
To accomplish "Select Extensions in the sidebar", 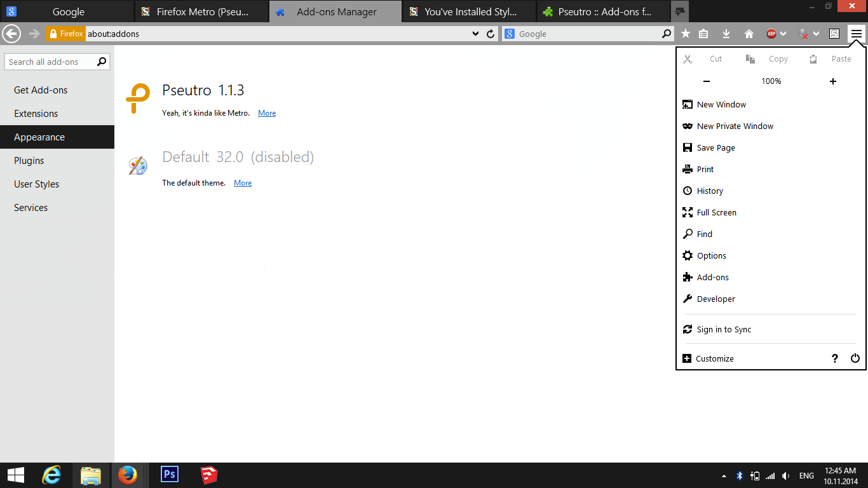I will [x=57, y=114].
